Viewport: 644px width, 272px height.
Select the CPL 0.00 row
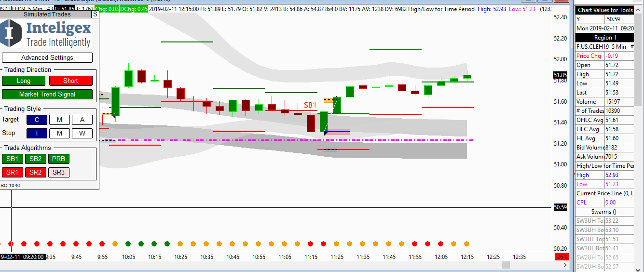[604, 203]
